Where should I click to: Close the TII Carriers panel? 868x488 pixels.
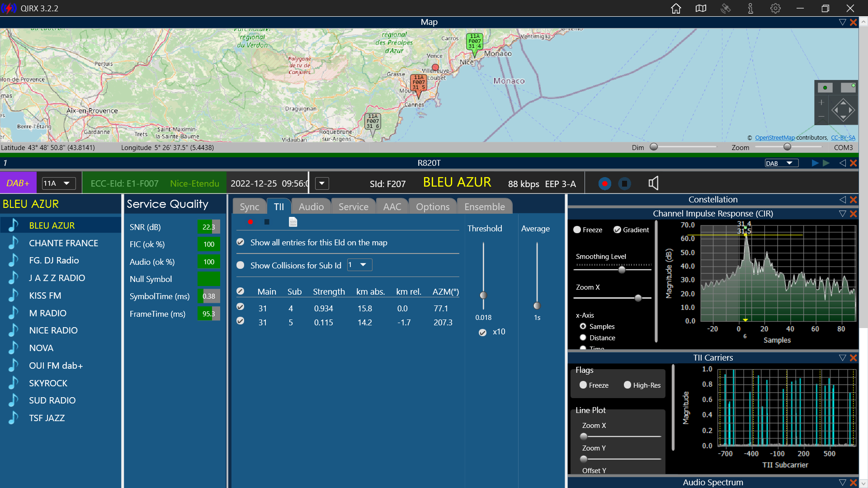click(854, 358)
